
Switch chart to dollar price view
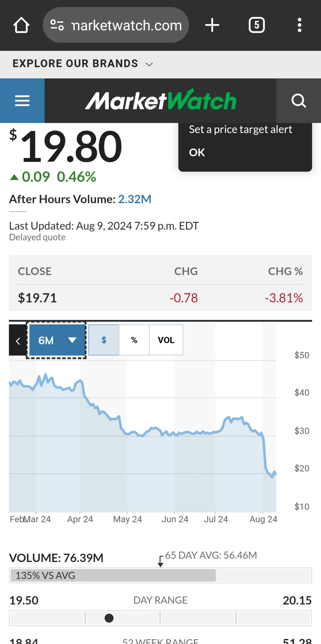click(104, 340)
